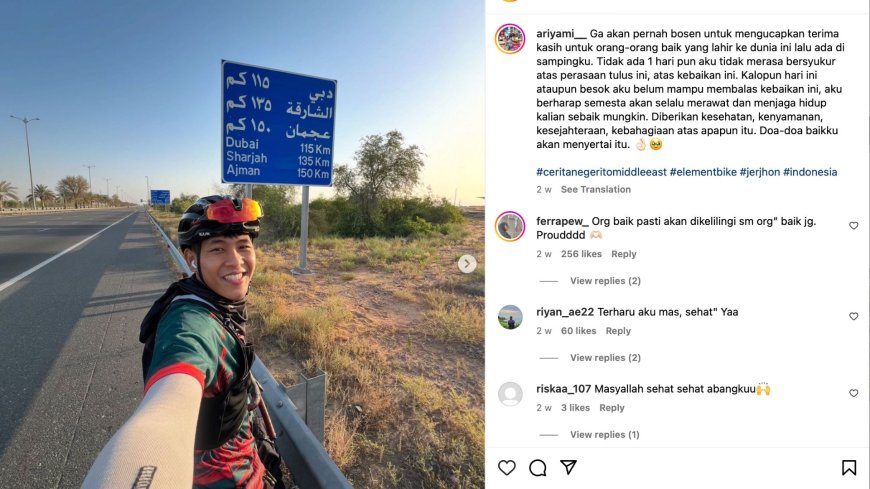Go to next photo with carousel arrow
The width and height of the screenshot is (870, 489).
467,264
